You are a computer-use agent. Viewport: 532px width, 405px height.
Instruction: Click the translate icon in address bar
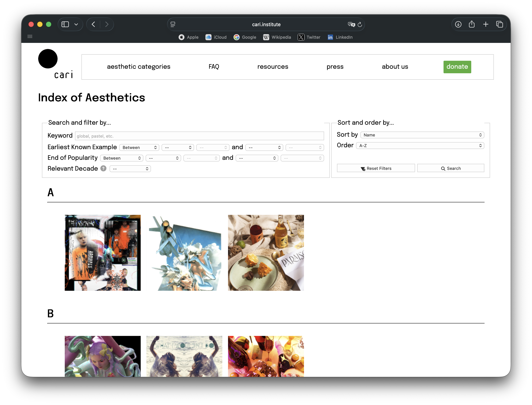coord(351,24)
